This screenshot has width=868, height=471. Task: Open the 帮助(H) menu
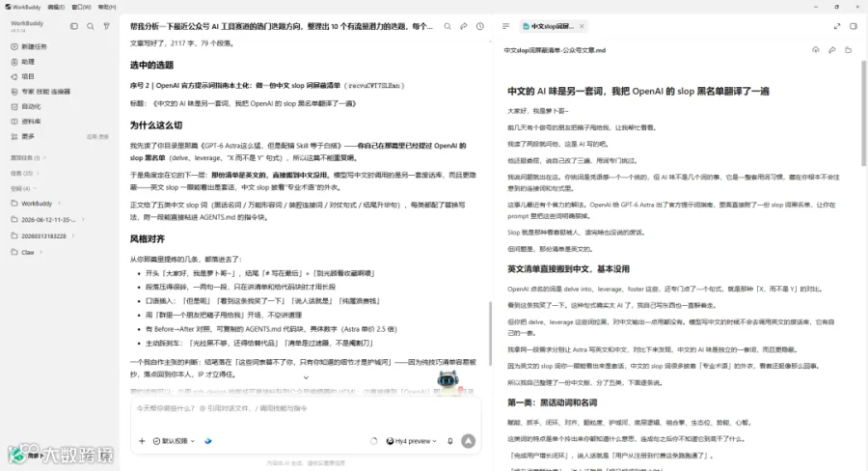107,7
